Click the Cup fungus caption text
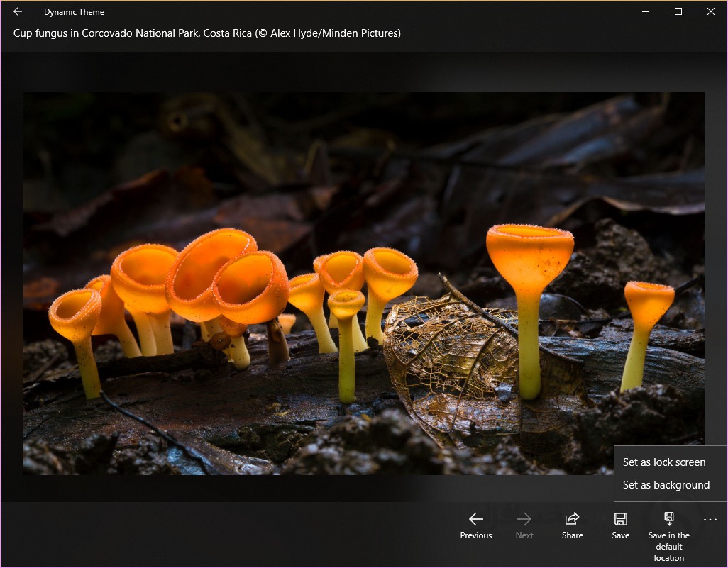Viewport: 728px width, 568px height. pyautogui.click(x=207, y=33)
